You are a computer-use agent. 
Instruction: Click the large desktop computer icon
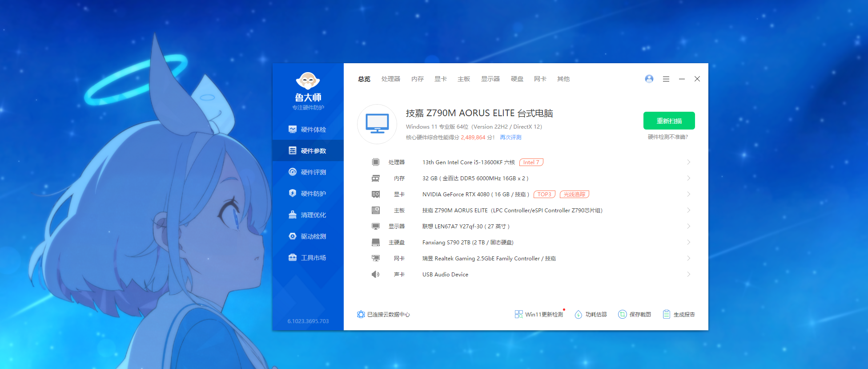click(x=377, y=124)
